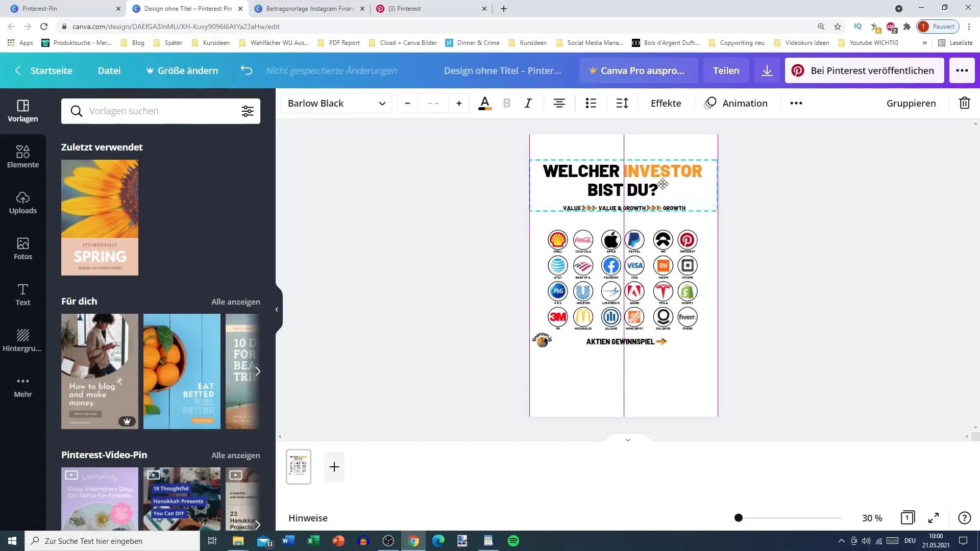Open more toolbar options ellipsis
This screenshot has width=980, height=551.
[x=796, y=104]
